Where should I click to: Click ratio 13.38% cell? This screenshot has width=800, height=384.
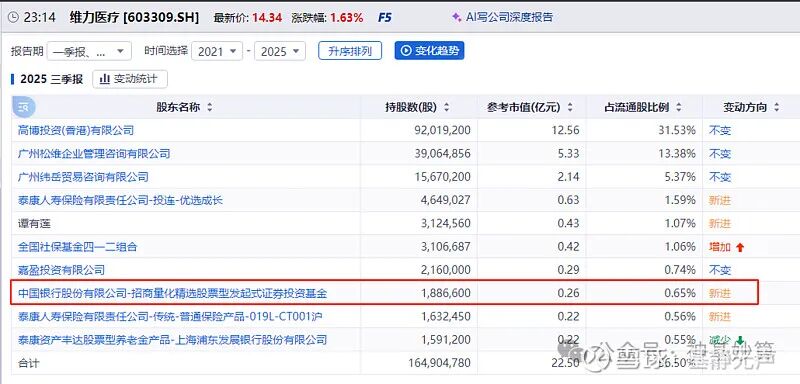[677, 153]
